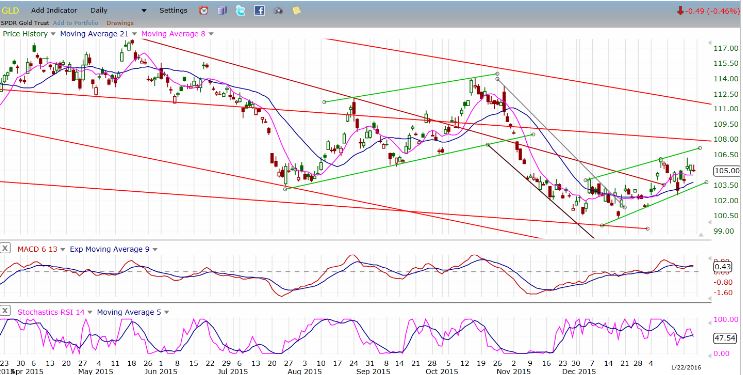This screenshot has height=375, width=743.
Task: Share chart via Facebook icon
Action: 259,10
